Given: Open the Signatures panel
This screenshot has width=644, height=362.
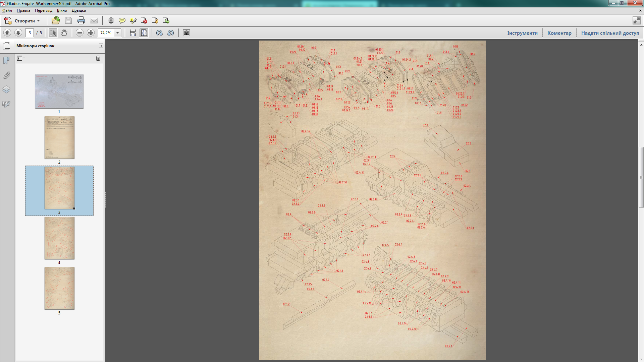Looking at the screenshot, I should pyautogui.click(x=6, y=104).
